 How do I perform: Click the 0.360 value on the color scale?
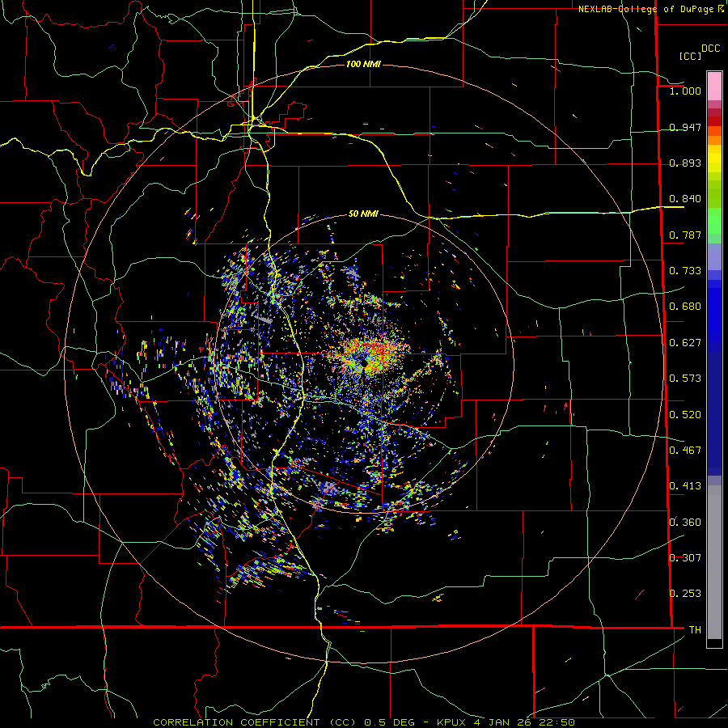point(685,523)
